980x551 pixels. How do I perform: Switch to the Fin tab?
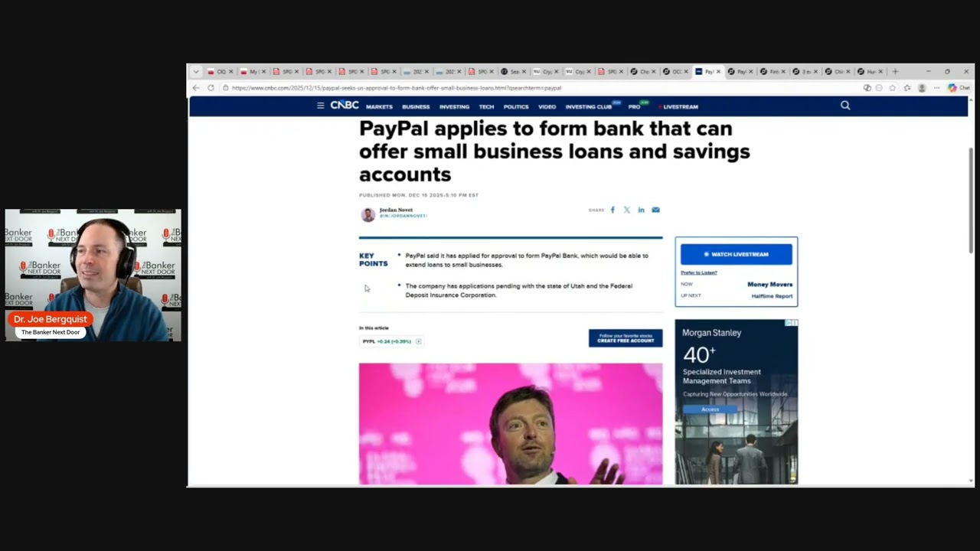(773, 72)
